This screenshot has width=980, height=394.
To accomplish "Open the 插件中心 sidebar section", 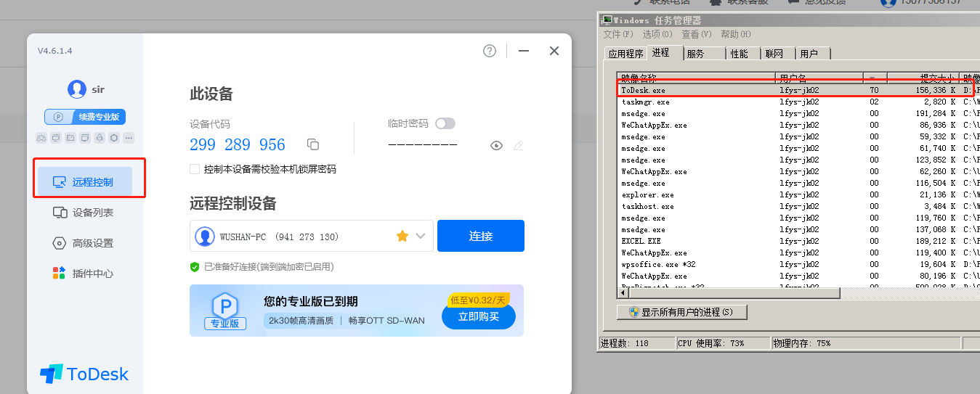I will click(85, 274).
